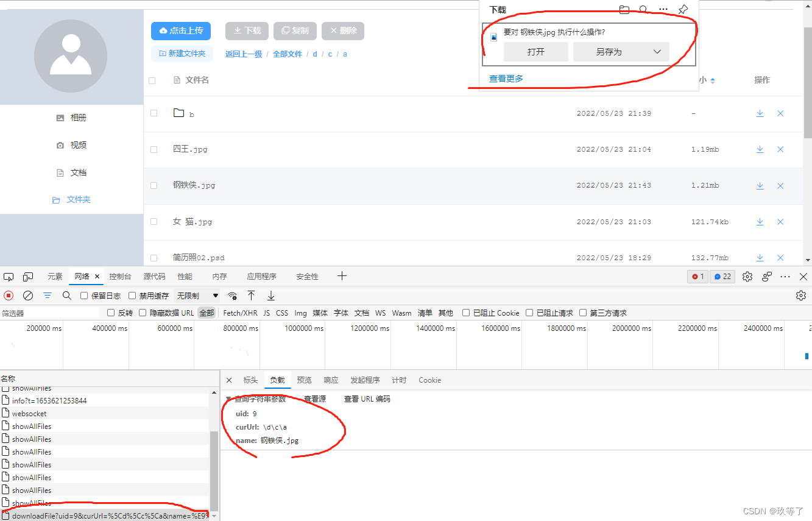Open more options ellipsis in download popup
The width and height of the screenshot is (812, 521).
pyautogui.click(x=663, y=10)
